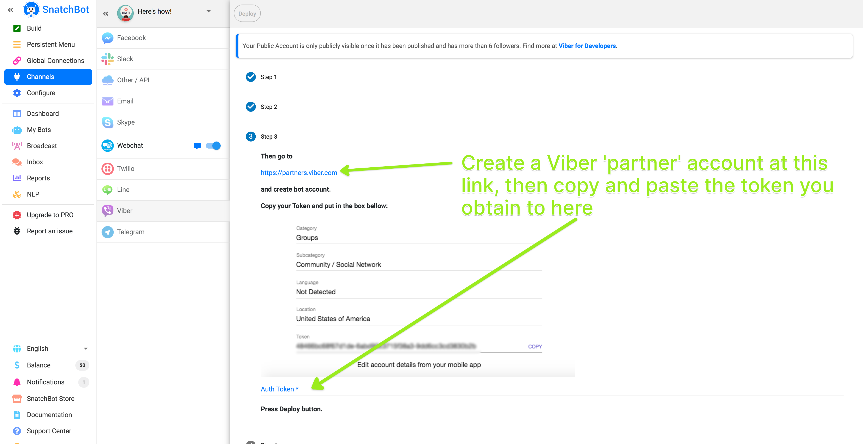Click the Telegram channel icon
Viewport: 868px width, 444px height.
107,232
